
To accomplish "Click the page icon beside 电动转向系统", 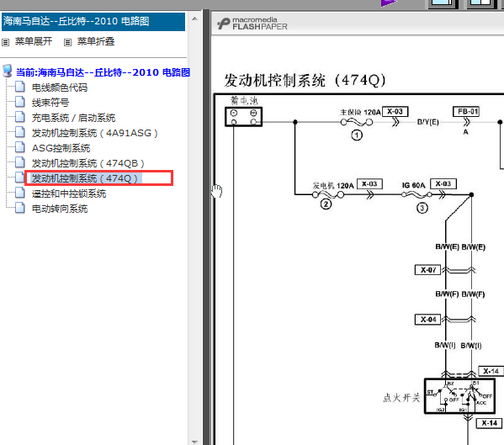I will point(20,208).
